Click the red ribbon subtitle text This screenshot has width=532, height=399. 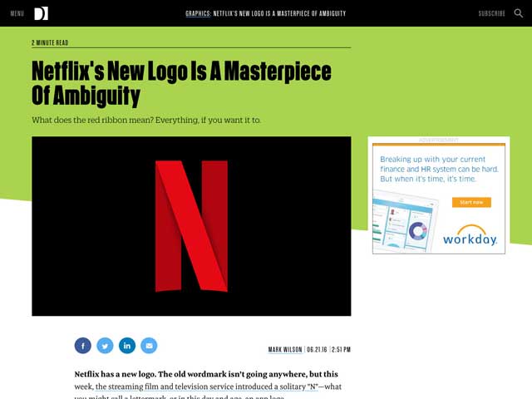pyautogui.click(x=146, y=120)
